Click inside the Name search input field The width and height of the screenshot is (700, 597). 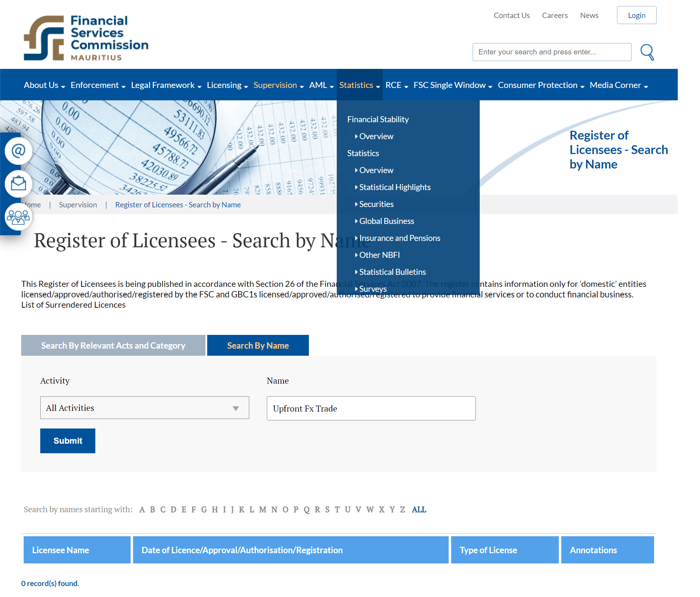[x=371, y=409]
